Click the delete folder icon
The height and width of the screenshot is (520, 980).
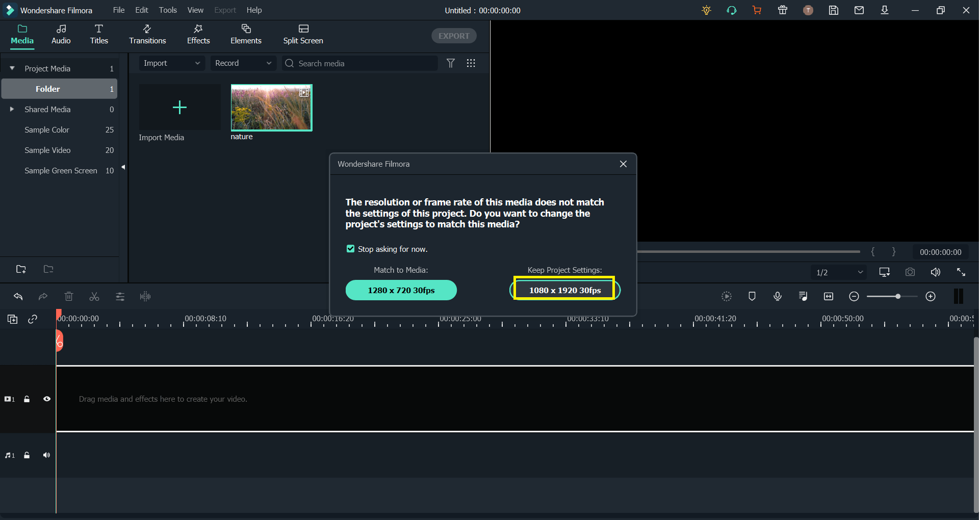pos(48,269)
